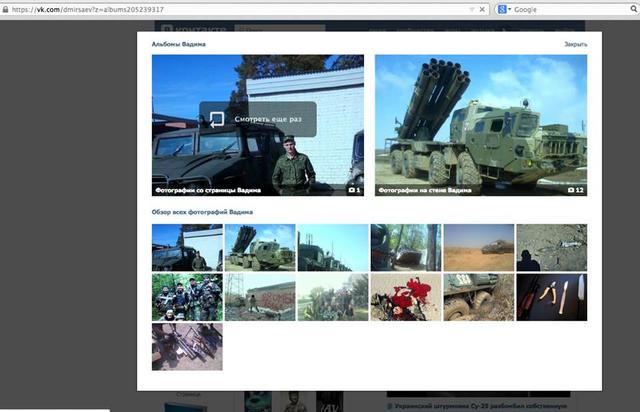The height and width of the screenshot is (412, 640).
Task: Open the Фотографии со страницы Вадима album caption
Action: (208, 189)
